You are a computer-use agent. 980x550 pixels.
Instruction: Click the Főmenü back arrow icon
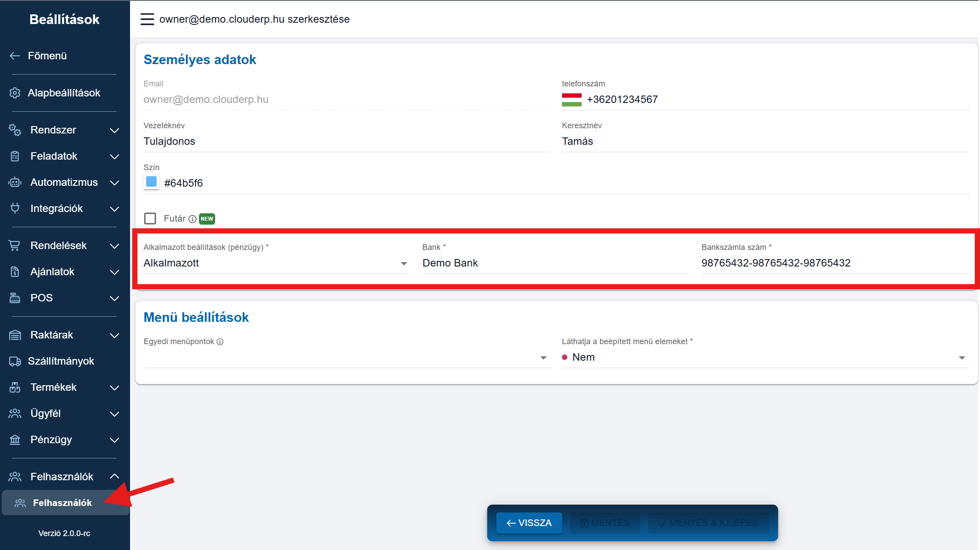15,56
